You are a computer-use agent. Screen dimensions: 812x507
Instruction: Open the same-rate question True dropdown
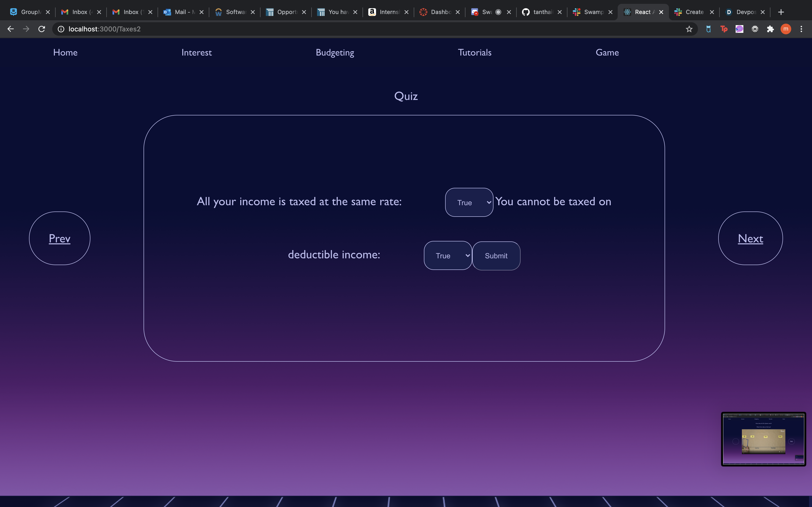tap(469, 202)
